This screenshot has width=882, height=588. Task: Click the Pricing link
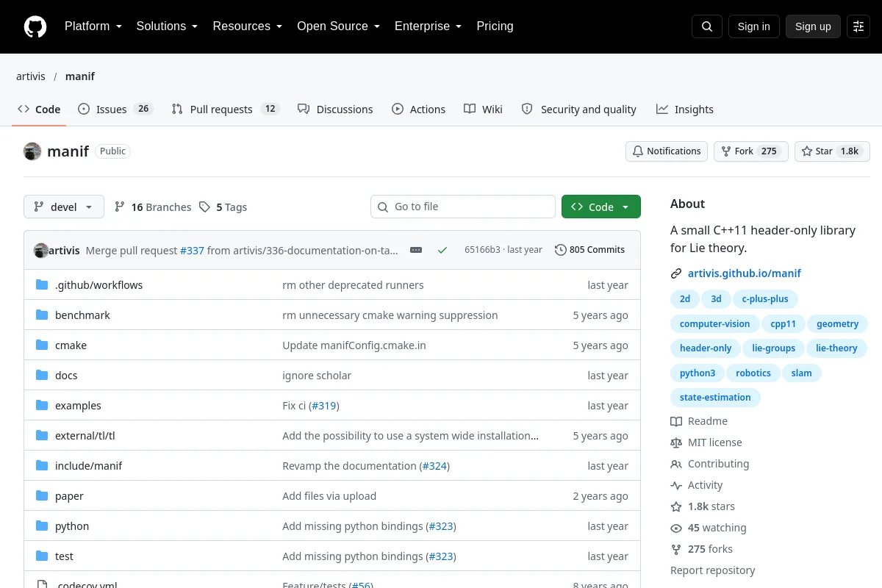(495, 26)
